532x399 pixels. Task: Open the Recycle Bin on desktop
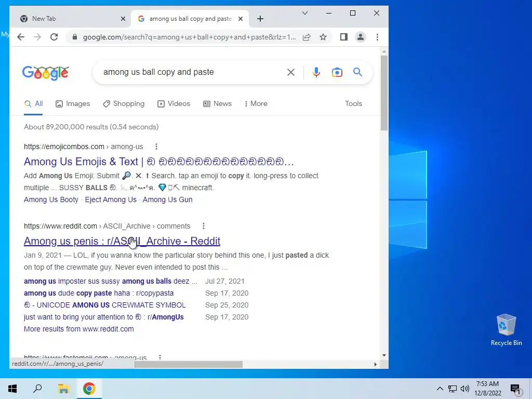coord(506,329)
